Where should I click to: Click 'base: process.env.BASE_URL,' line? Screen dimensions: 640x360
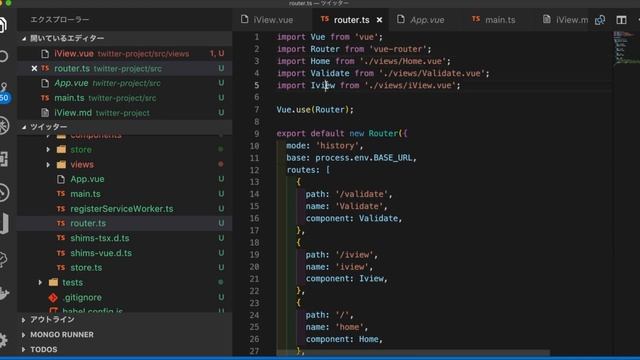point(351,158)
